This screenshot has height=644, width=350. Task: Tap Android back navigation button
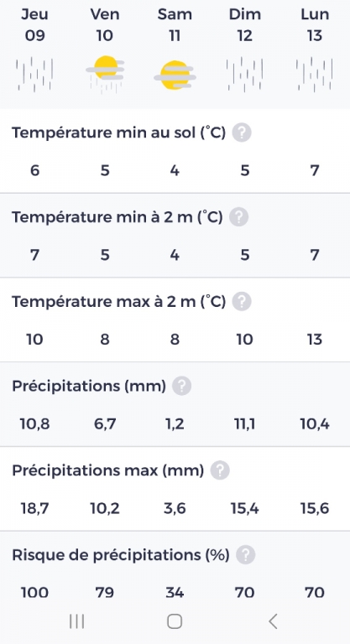point(273,621)
